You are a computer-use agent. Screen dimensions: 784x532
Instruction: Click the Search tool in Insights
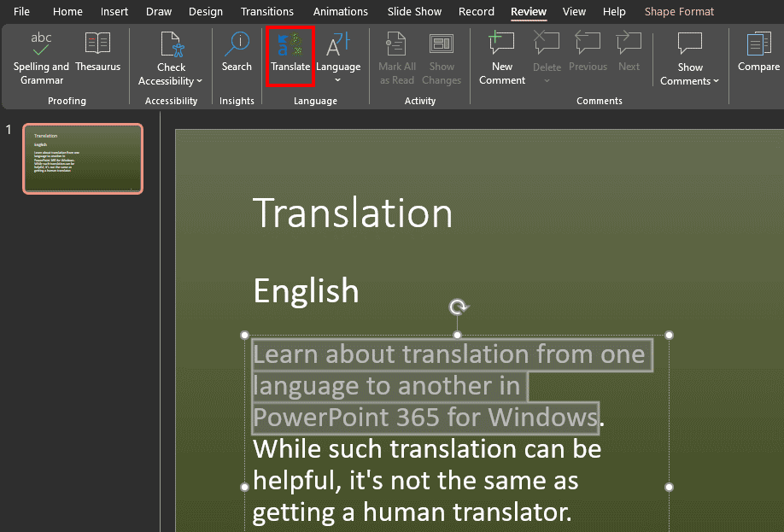[237, 56]
